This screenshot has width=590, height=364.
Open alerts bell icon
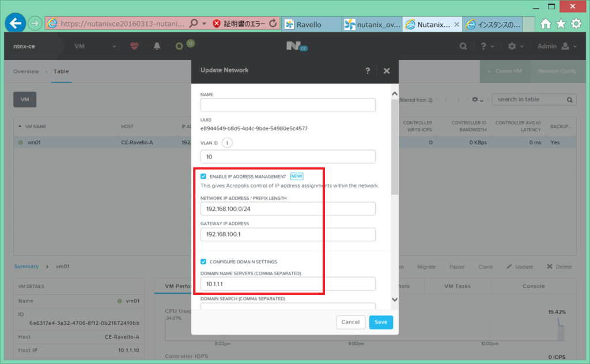tap(157, 46)
